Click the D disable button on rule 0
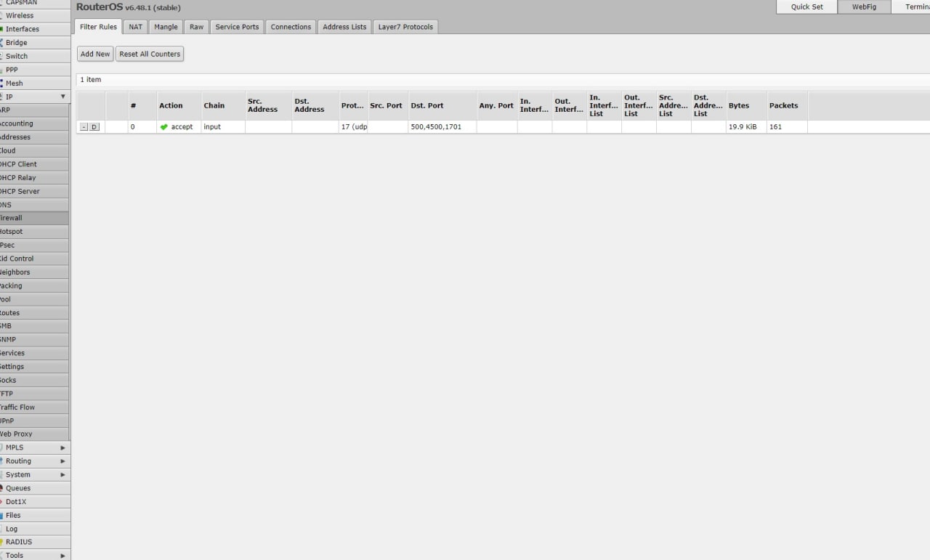 click(x=94, y=127)
